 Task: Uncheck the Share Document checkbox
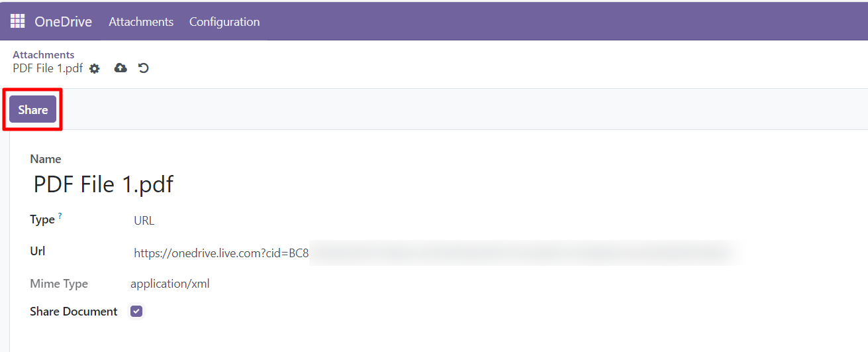click(136, 312)
